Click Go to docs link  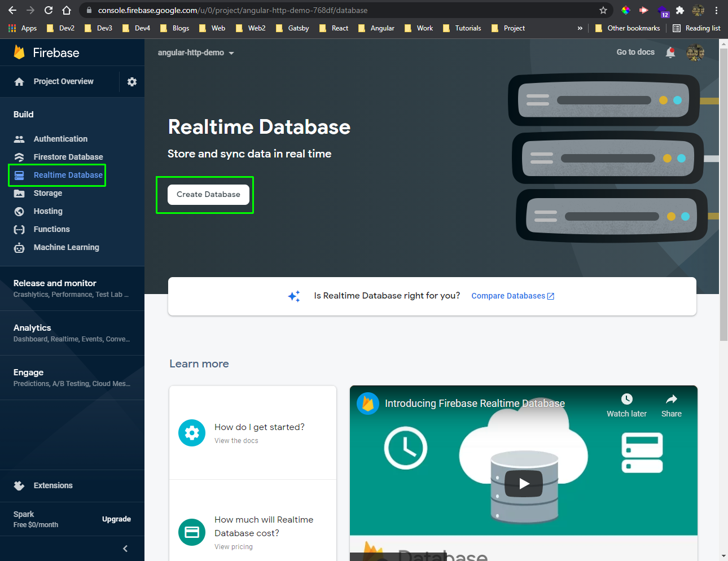coord(635,52)
